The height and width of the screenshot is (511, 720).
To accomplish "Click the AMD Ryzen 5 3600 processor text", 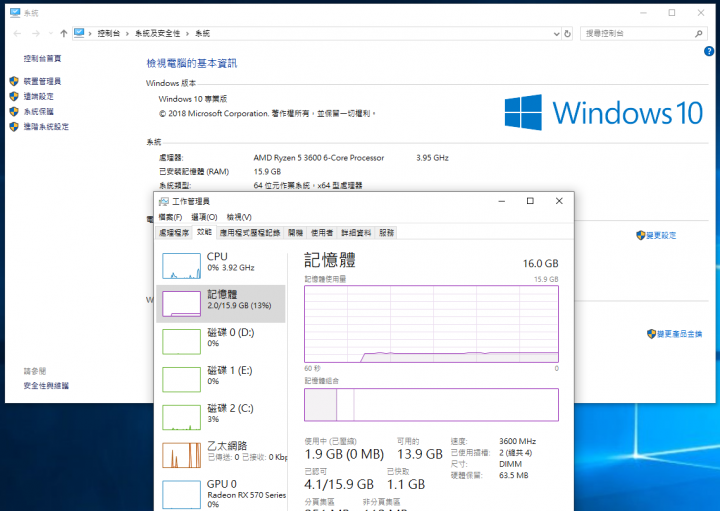I will 319,158.
